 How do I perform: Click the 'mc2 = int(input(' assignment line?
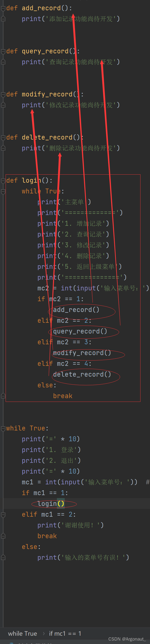coord(93,288)
